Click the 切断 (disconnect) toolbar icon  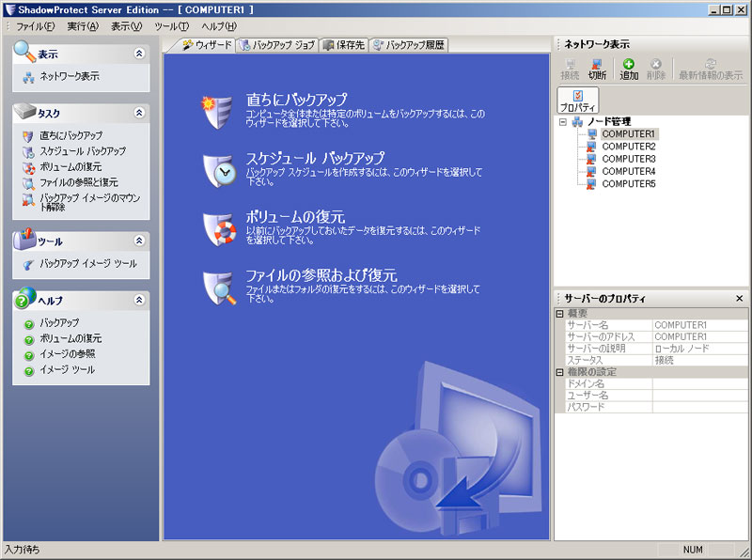click(597, 64)
